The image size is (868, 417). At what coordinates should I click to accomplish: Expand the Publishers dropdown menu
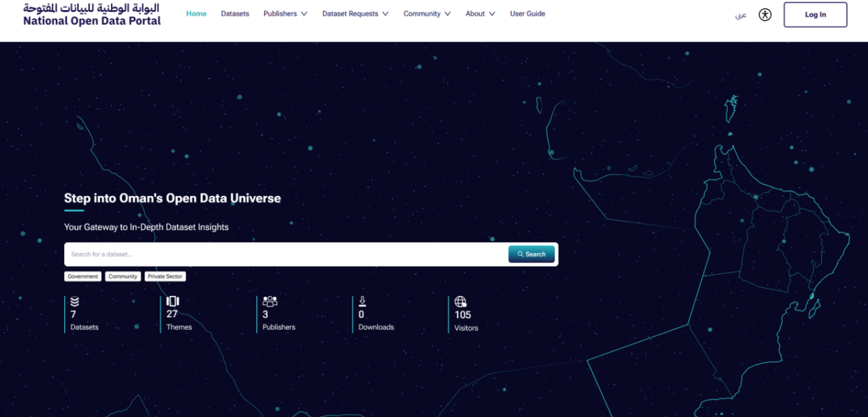(285, 14)
